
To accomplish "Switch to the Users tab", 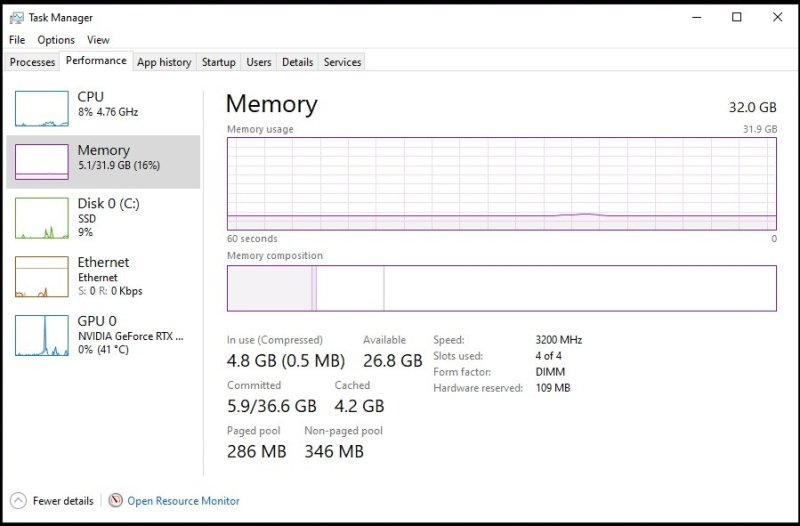I will [258, 62].
